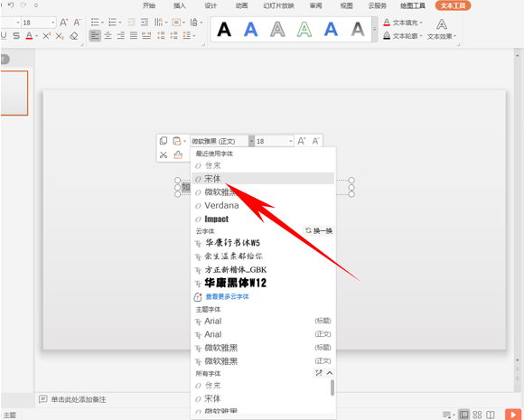Choose the green outlined A text style
The height and width of the screenshot is (420, 524).
[x=304, y=30]
